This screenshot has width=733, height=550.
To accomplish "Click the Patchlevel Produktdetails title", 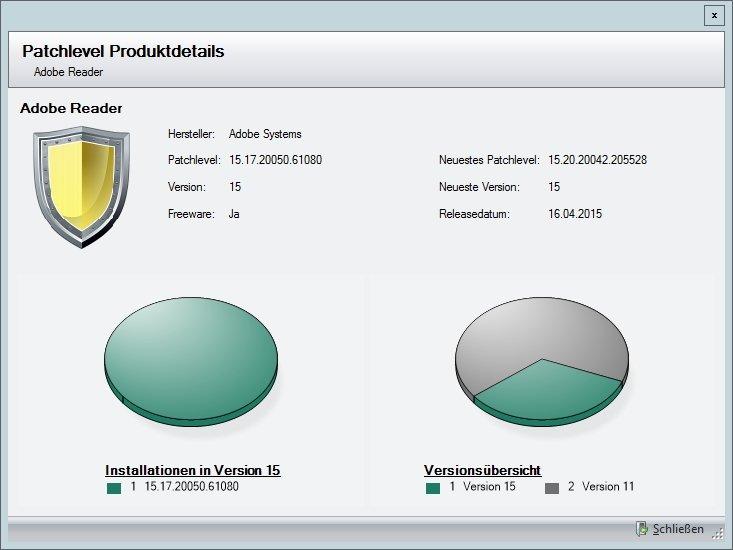I will pos(123,52).
